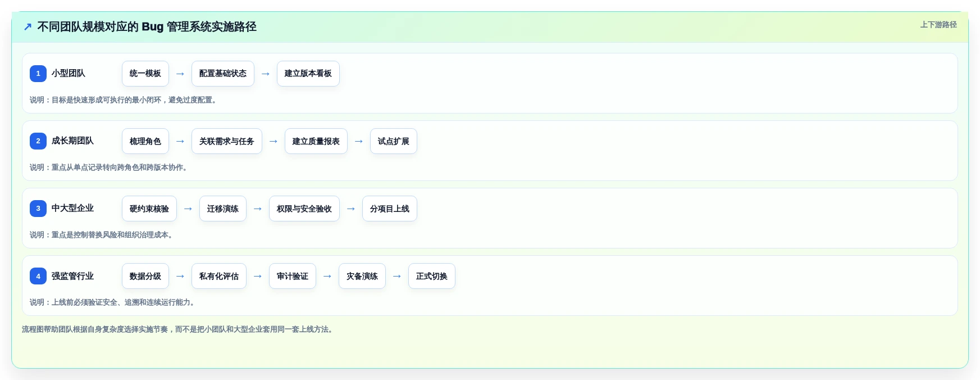Click the 关联需求与任务 step box
The height and width of the screenshot is (380, 980).
(227, 141)
